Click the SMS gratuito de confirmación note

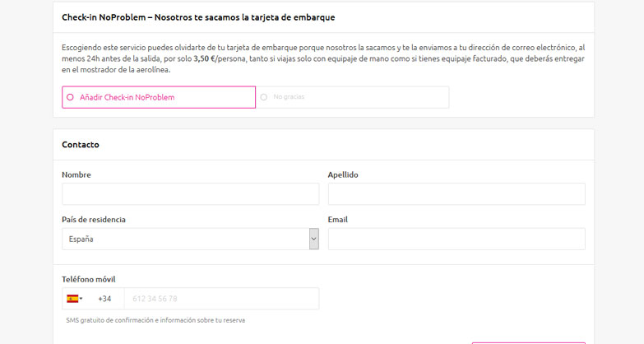(155, 320)
